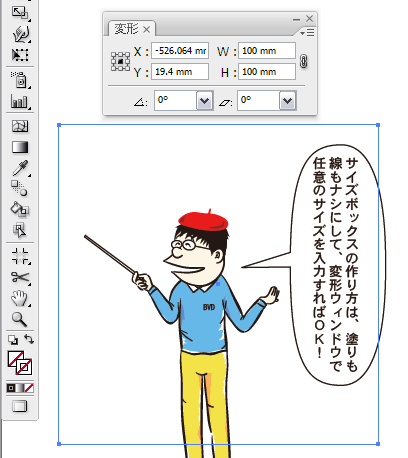The width and height of the screenshot is (408, 458).
Task: Select the Free Transform tool
Action: (x=20, y=55)
